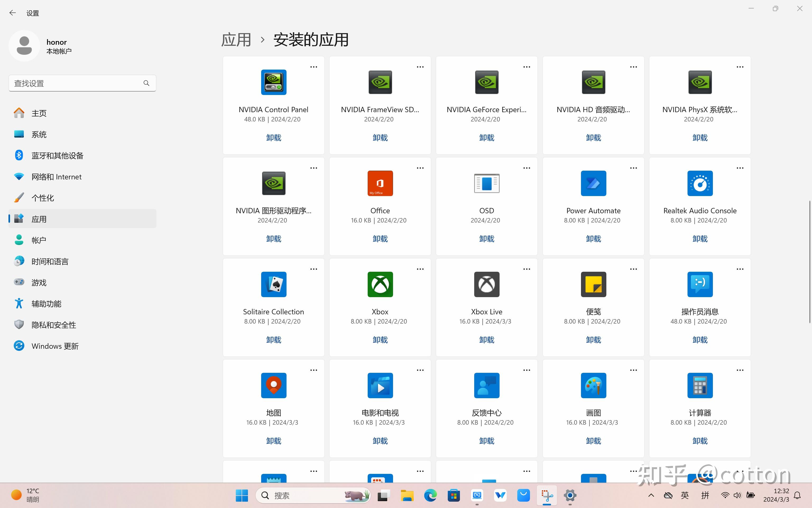Uninstall Solitaire Collection via 卸载
Screen dimensions: 812x508
point(274,340)
